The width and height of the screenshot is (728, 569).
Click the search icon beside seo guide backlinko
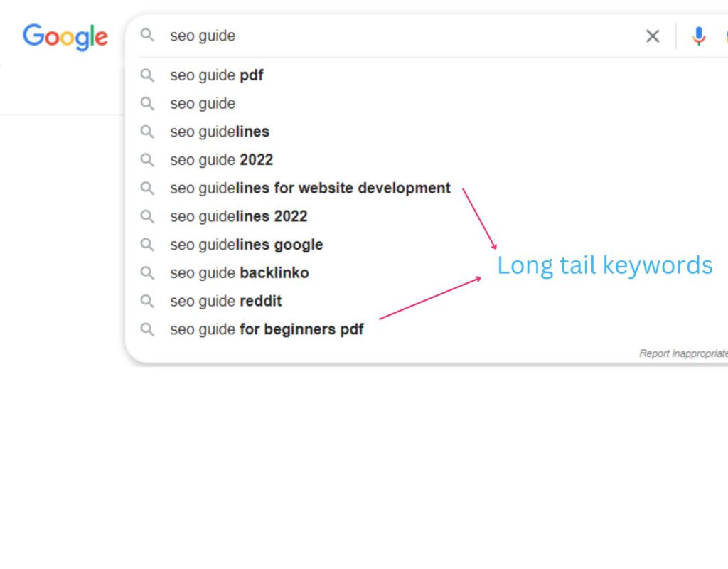tap(147, 272)
